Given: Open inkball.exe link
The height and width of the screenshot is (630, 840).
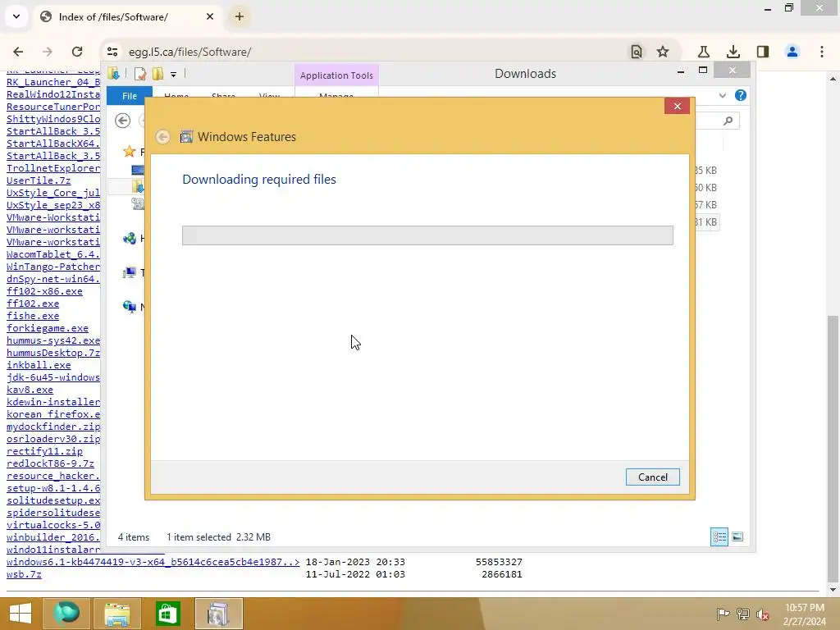Looking at the screenshot, I should pyautogui.click(x=39, y=365).
